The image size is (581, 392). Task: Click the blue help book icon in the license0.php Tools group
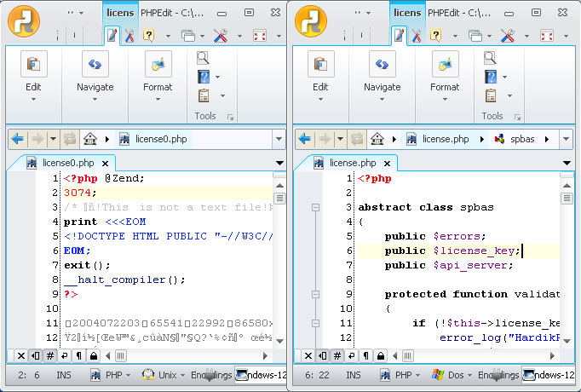click(x=204, y=77)
